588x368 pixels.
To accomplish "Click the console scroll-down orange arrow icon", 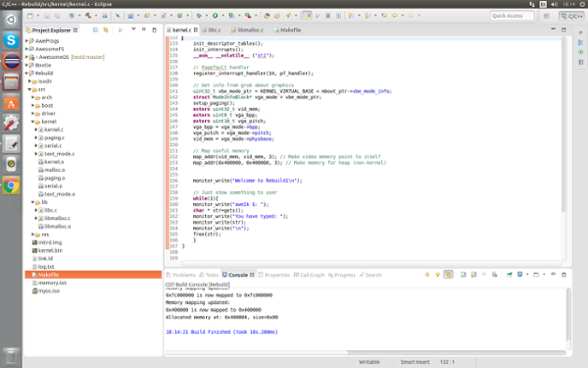I will click(427, 275).
